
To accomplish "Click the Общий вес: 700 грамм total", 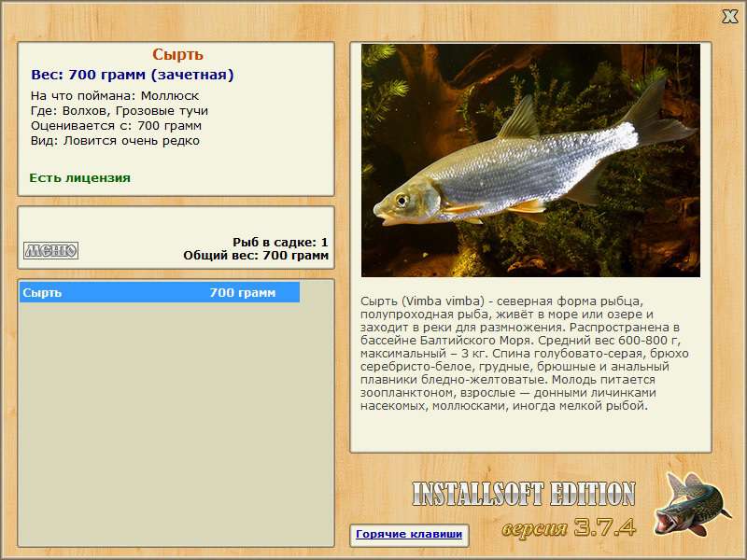I will [x=256, y=256].
